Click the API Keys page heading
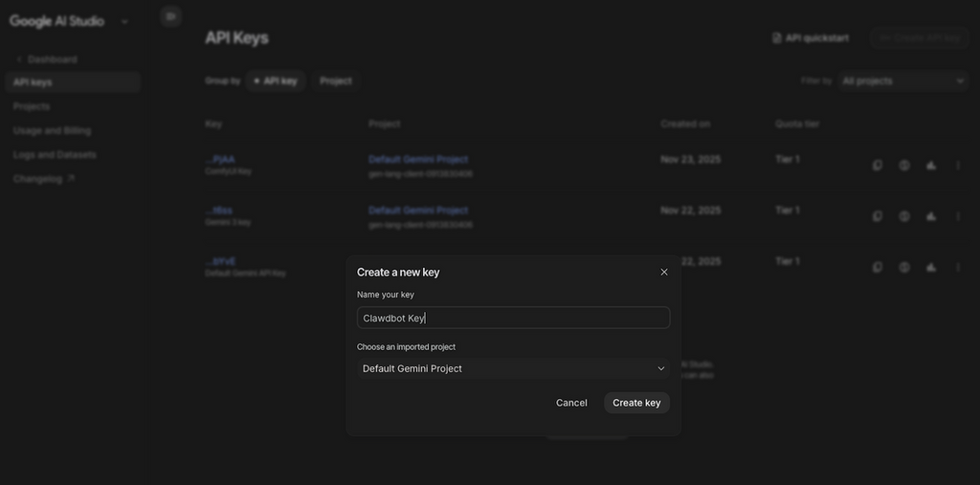The image size is (980, 485). point(237,38)
